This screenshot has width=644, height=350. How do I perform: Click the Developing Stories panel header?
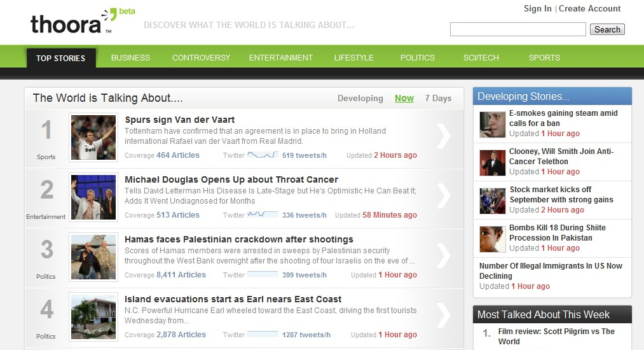[x=552, y=96]
